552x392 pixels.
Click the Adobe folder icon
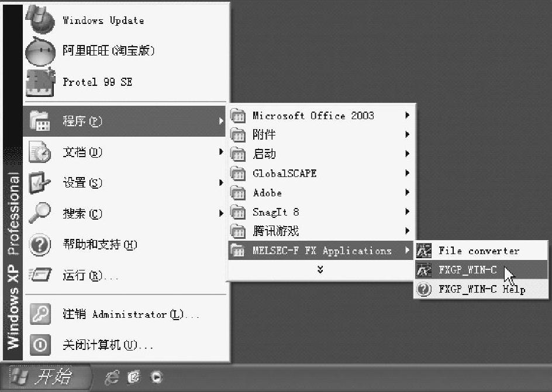coord(237,193)
